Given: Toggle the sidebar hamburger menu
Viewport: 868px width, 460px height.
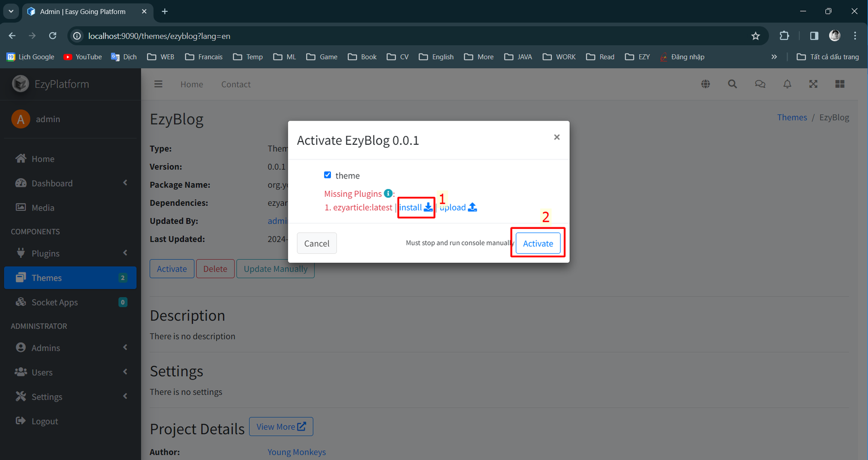Looking at the screenshot, I should pos(158,84).
